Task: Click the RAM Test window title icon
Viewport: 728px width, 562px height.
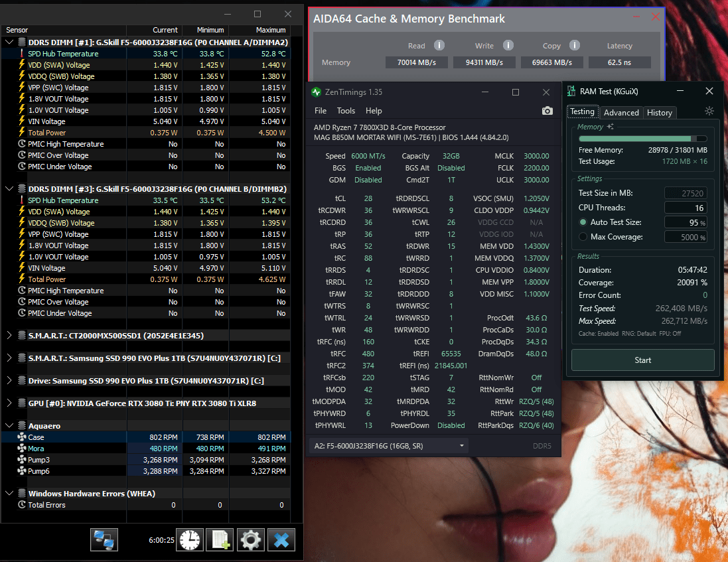Action: coord(571,92)
